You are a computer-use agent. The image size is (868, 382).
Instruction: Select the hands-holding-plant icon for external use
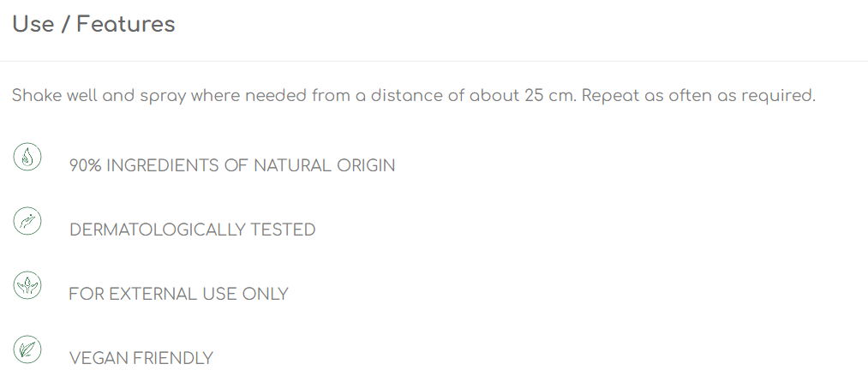point(27,285)
